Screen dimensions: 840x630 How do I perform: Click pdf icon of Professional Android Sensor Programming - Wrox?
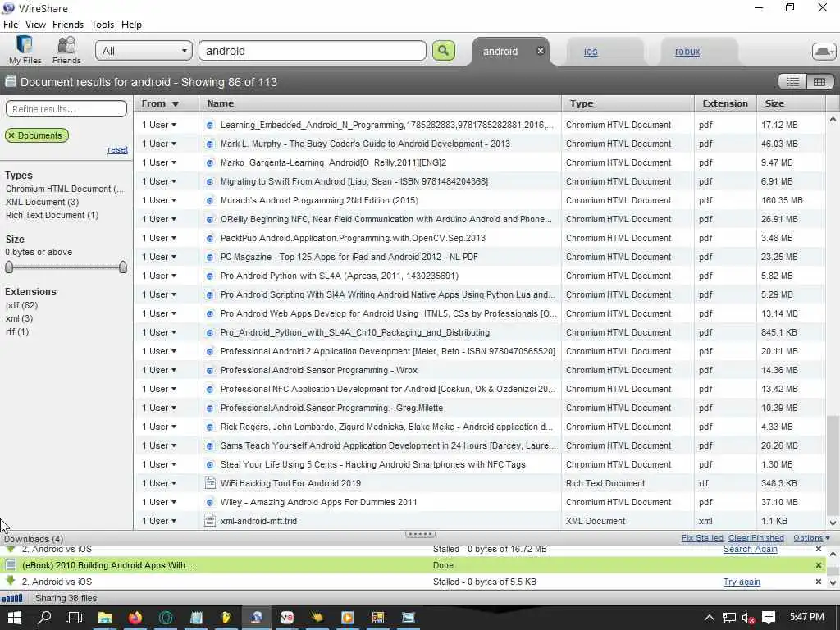click(x=210, y=370)
